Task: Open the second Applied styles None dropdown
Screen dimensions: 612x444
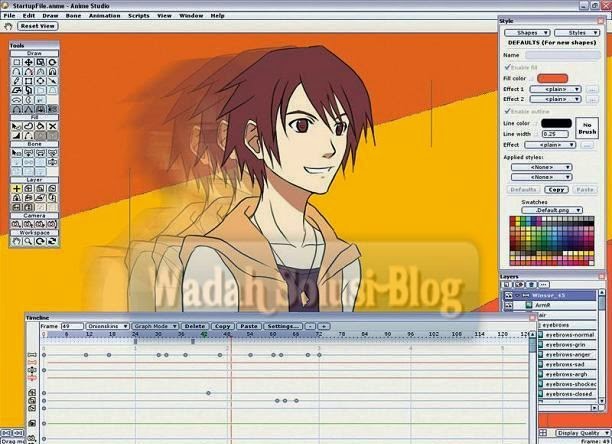Action: (542, 177)
